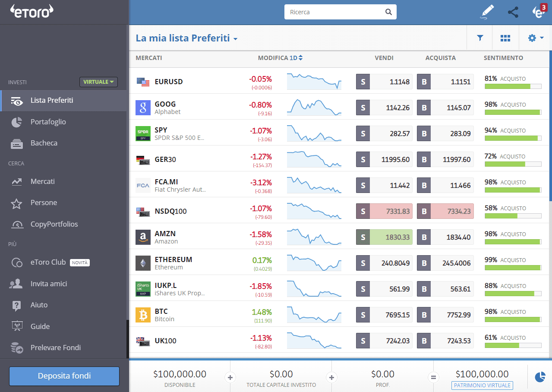The width and height of the screenshot is (552, 392).
Task: Click the FCA logo icon
Action: 143,185
